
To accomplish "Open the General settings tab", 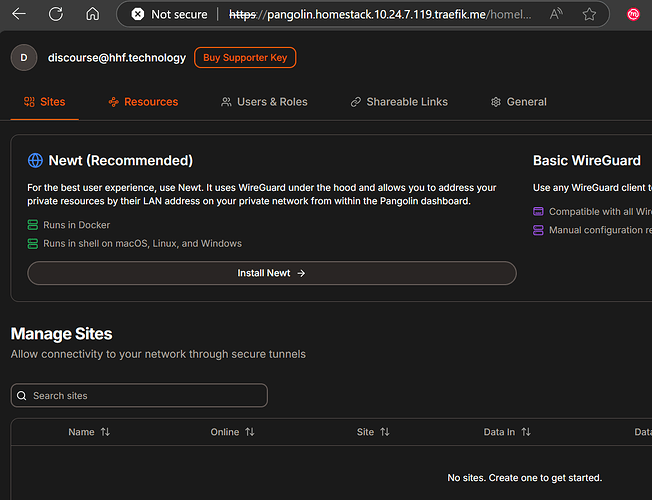I will 519,102.
